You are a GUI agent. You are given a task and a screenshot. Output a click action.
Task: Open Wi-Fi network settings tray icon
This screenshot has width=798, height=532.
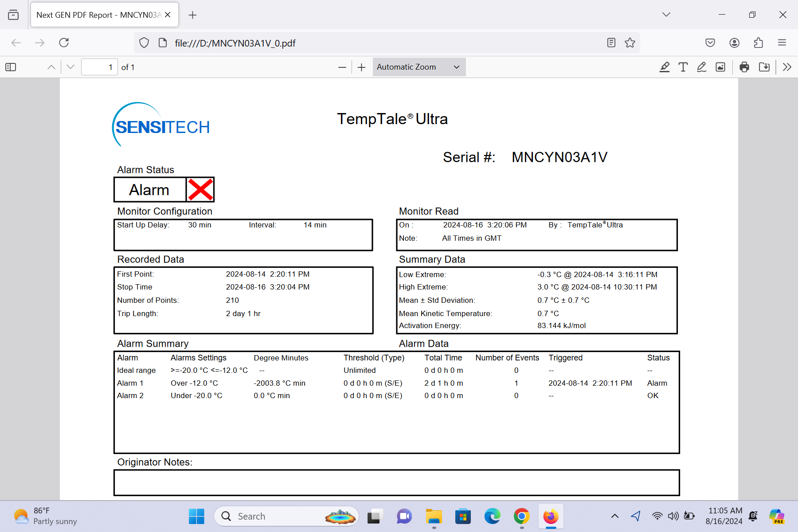coord(657,516)
